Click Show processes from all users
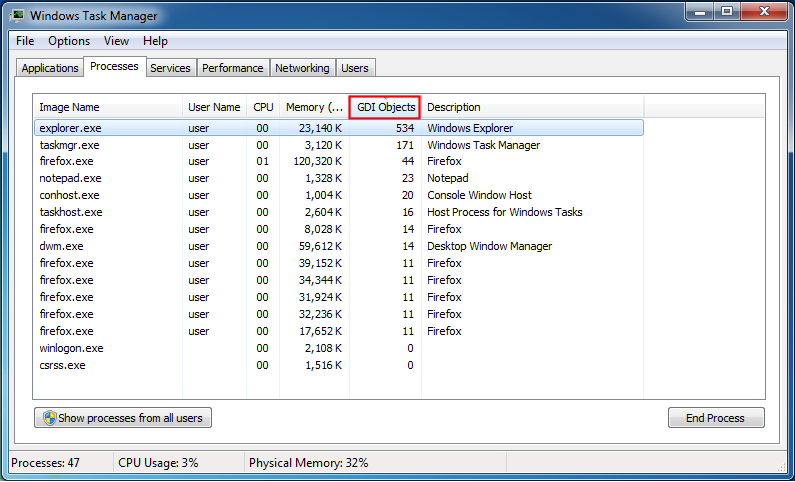 coord(123,418)
